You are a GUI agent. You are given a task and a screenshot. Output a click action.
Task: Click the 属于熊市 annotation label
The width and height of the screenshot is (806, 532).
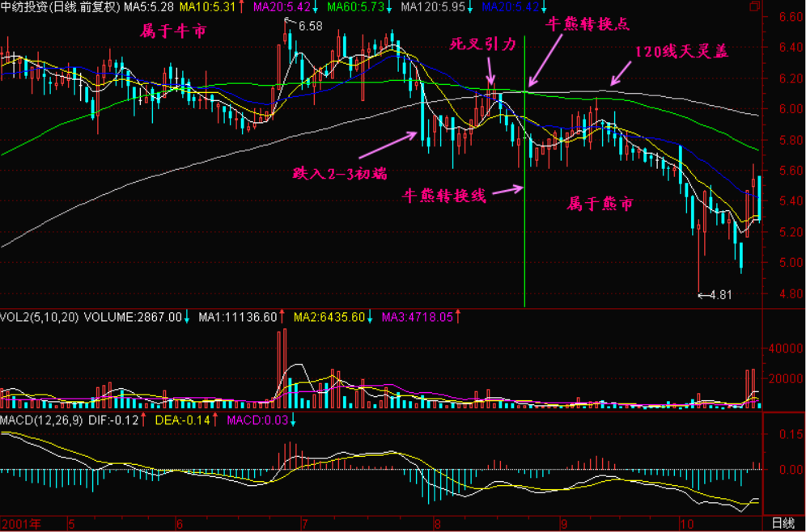(600, 205)
